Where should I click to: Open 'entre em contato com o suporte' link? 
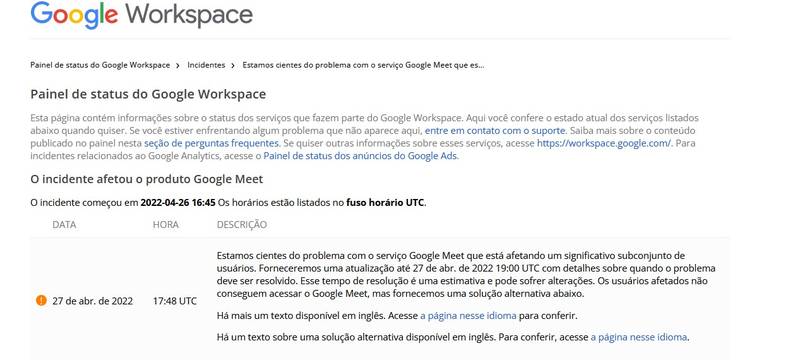pyautogui.click(x=495, y=131)
